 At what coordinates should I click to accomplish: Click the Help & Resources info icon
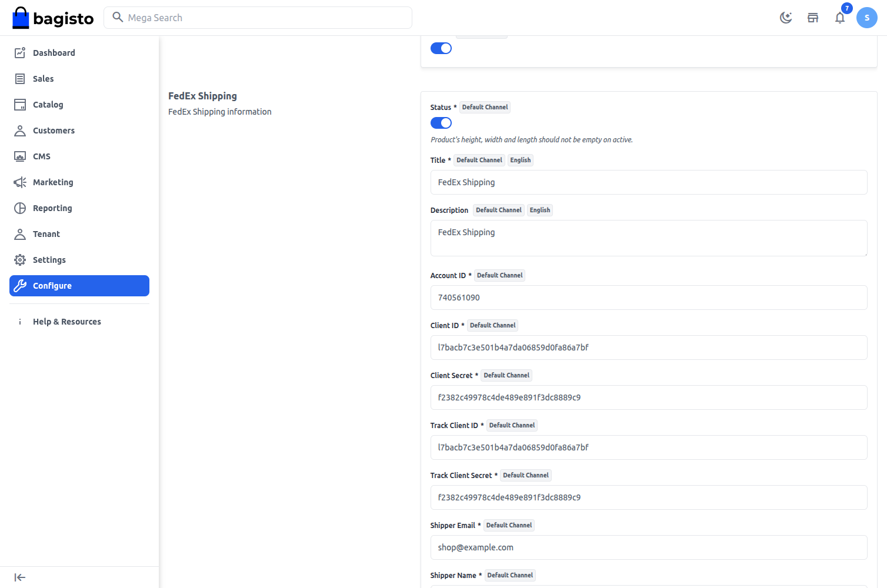coord(20,322)
